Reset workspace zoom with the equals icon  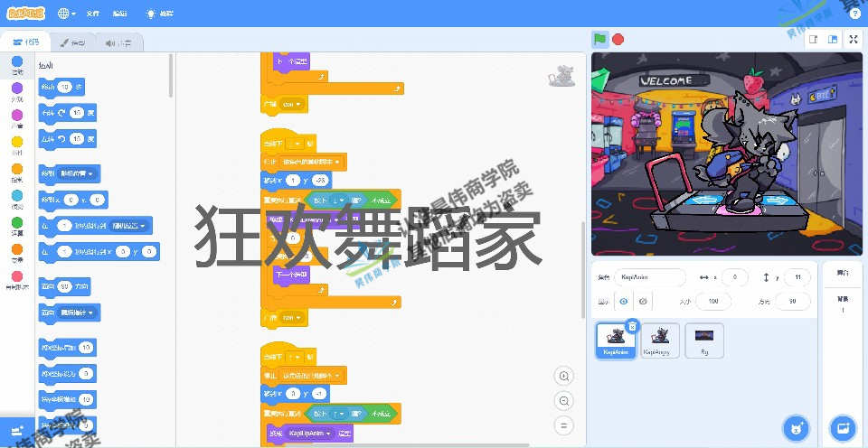click(x=563, y=425)
